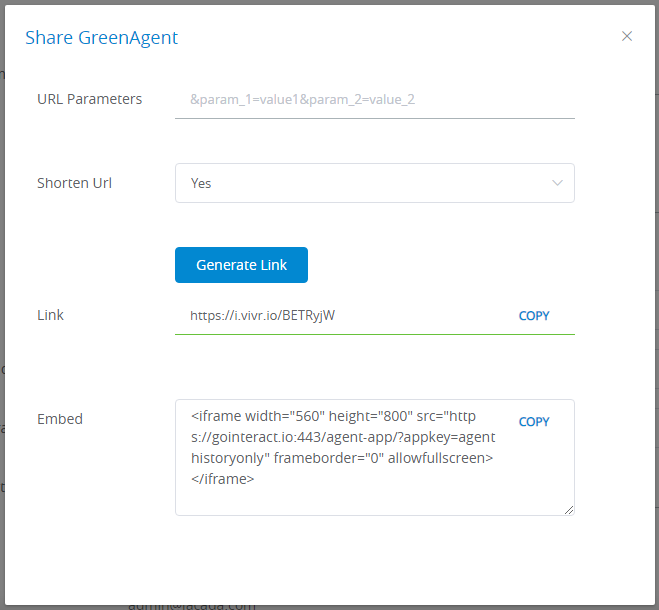This screenshot has width=659, height=610.
Task: Open the Shorten Url dropdown
Action: (x=374, y=183)
